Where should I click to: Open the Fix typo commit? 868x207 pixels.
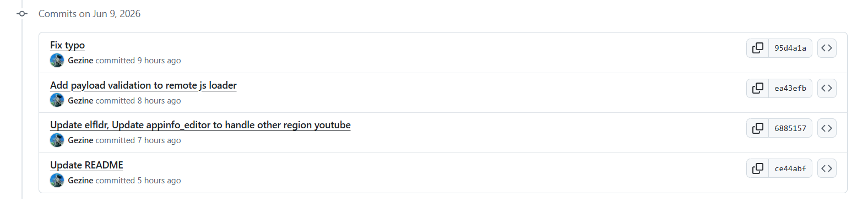[67, 45]
